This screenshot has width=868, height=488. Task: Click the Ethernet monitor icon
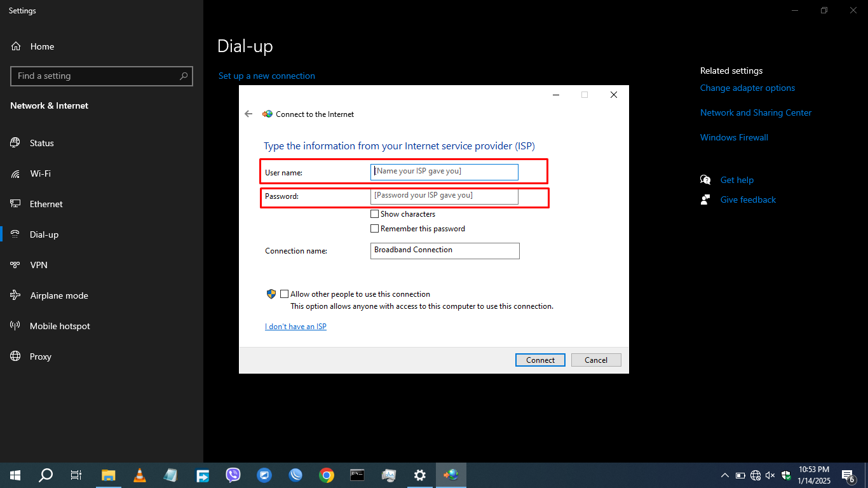point(15,204)
